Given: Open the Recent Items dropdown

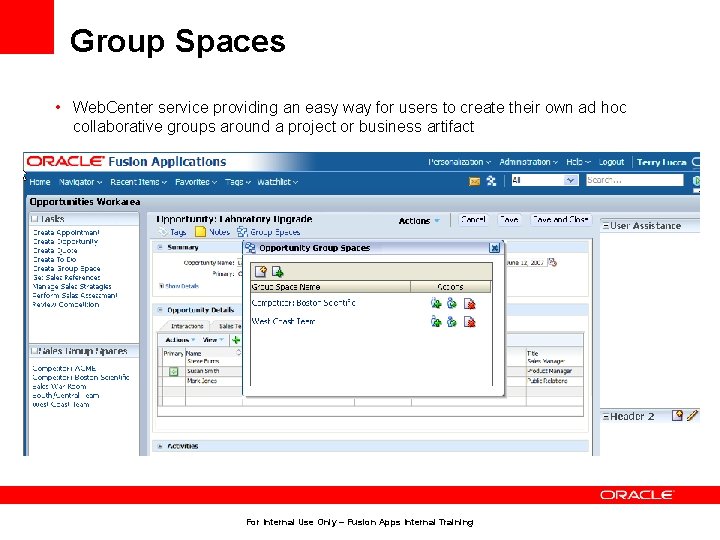Looking at the screenshot, I should [139, 182].
